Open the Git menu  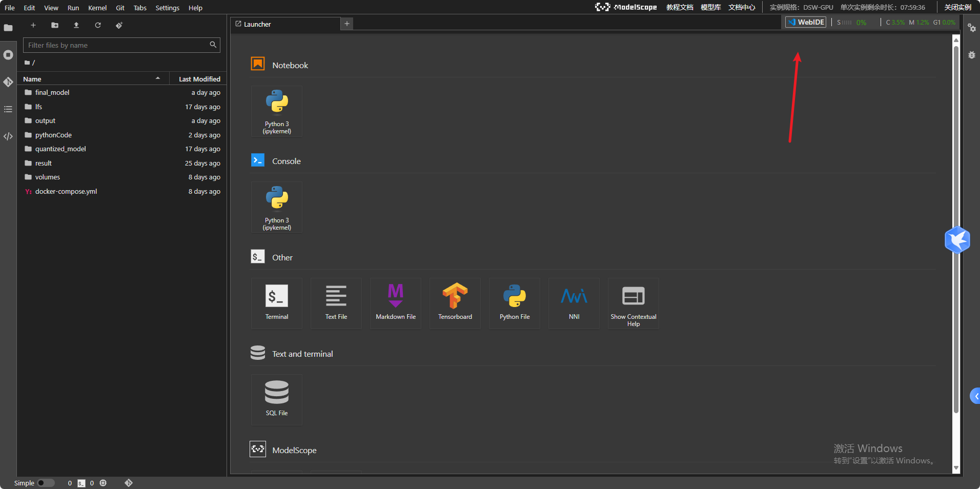(120, 8)
